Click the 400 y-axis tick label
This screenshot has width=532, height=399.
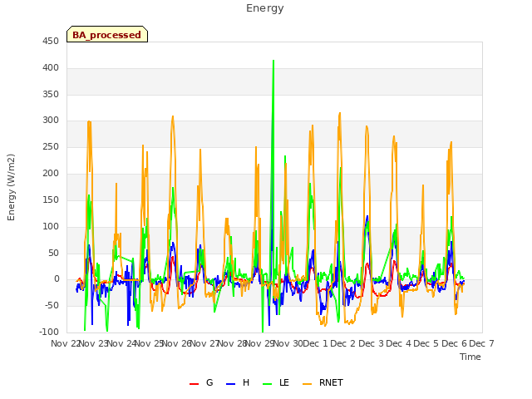tap(51, 68)
